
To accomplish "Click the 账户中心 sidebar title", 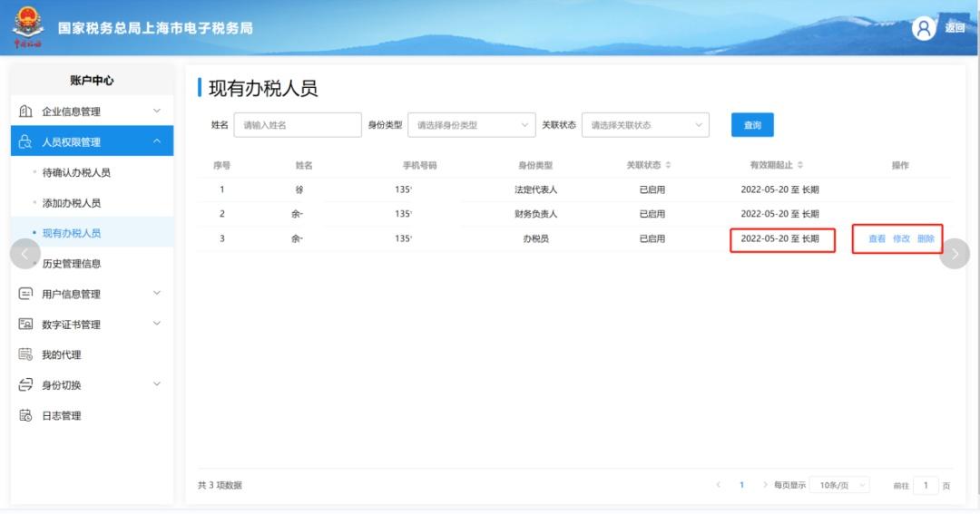I will click(x=92, y=81).
